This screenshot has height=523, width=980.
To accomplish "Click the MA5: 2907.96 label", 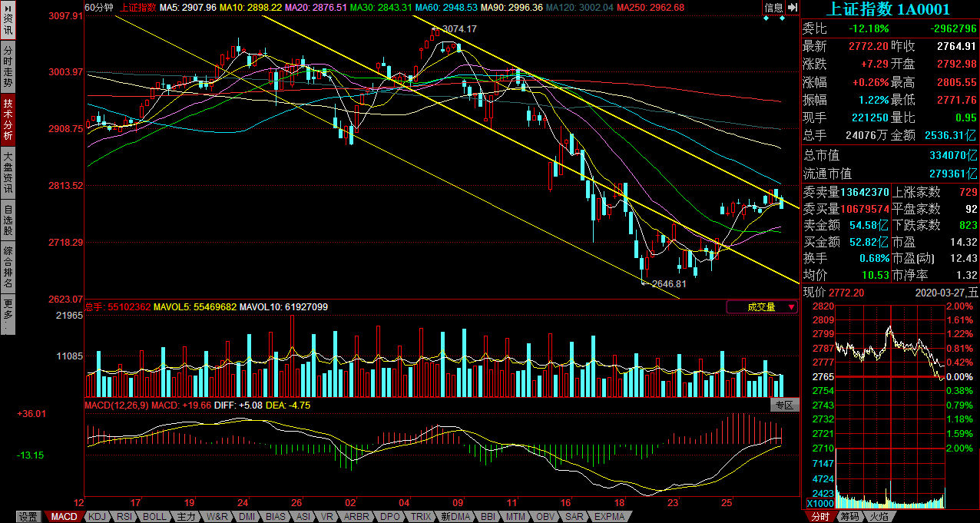I will pos(188,8).
